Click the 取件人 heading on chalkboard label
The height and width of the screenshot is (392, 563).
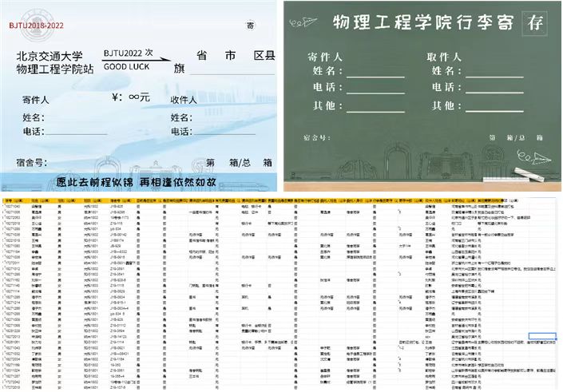point(444,57)
